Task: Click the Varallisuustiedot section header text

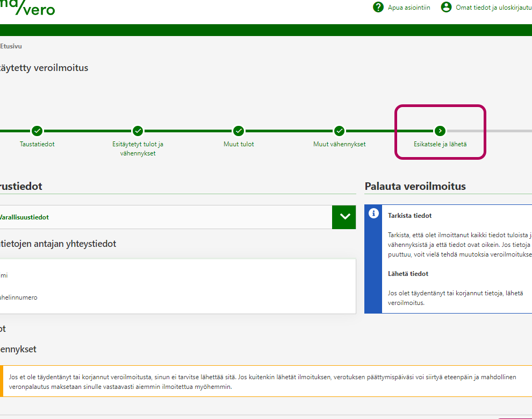Action: [x=24, y=217]
